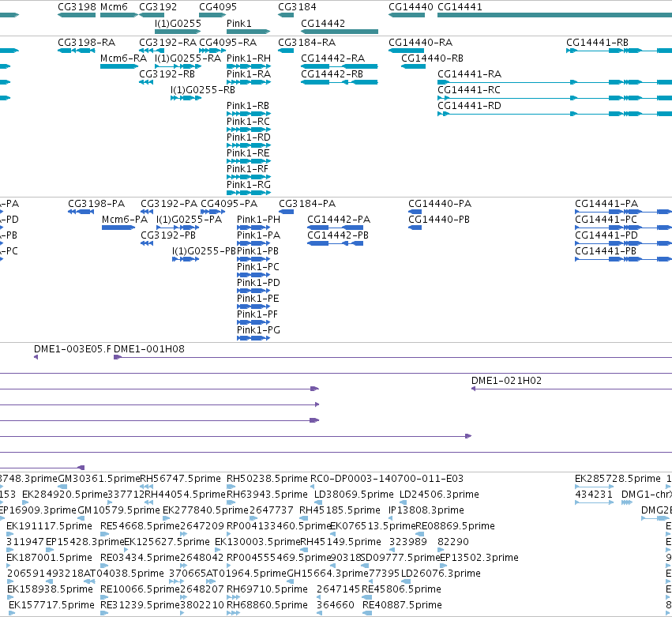The height and width of the screenshot is (617, 672).
Task: Click protein Pink1-PG
Action: pyautogui.click(x=258, y=330)
